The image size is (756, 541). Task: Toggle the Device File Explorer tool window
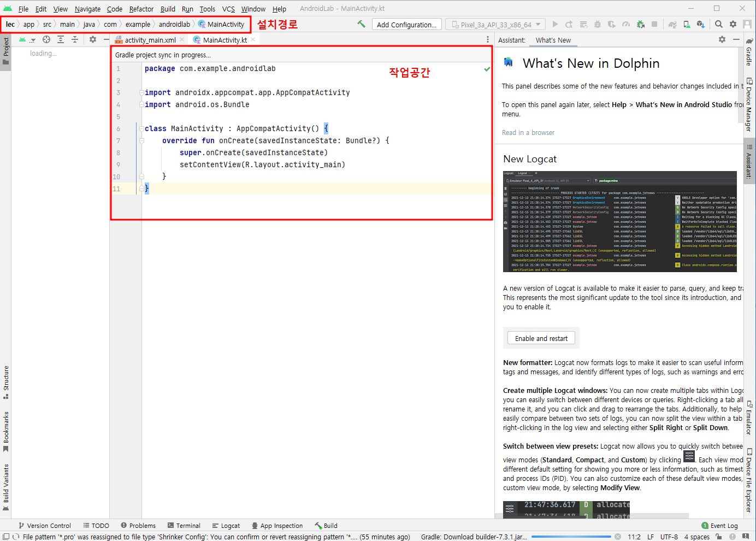tap(749, 480)
